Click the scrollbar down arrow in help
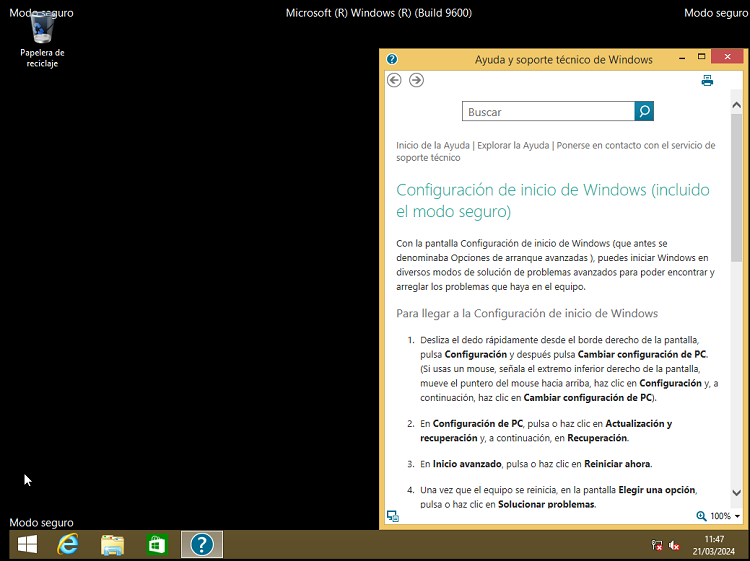 pyautogui.click(x=737, y=492)
